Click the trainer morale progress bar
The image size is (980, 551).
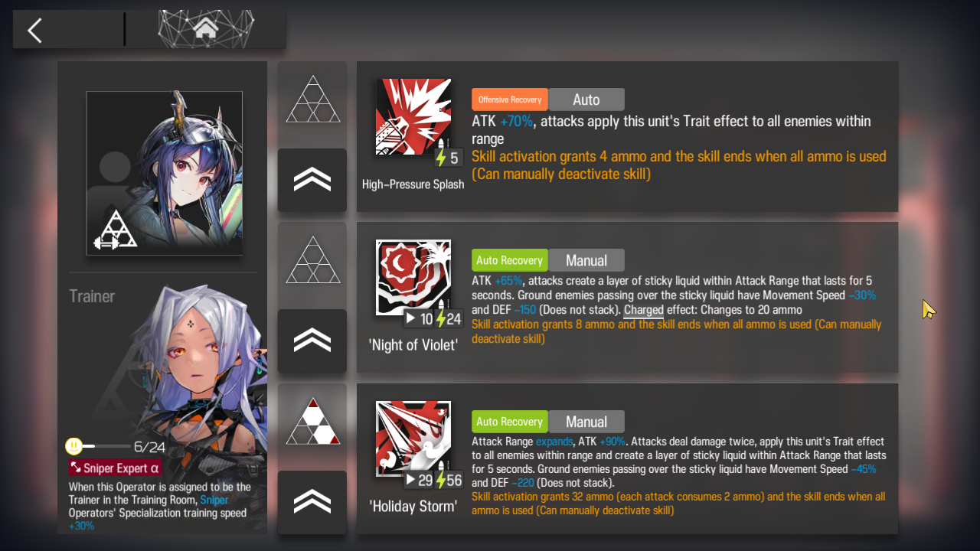(106, 446)
